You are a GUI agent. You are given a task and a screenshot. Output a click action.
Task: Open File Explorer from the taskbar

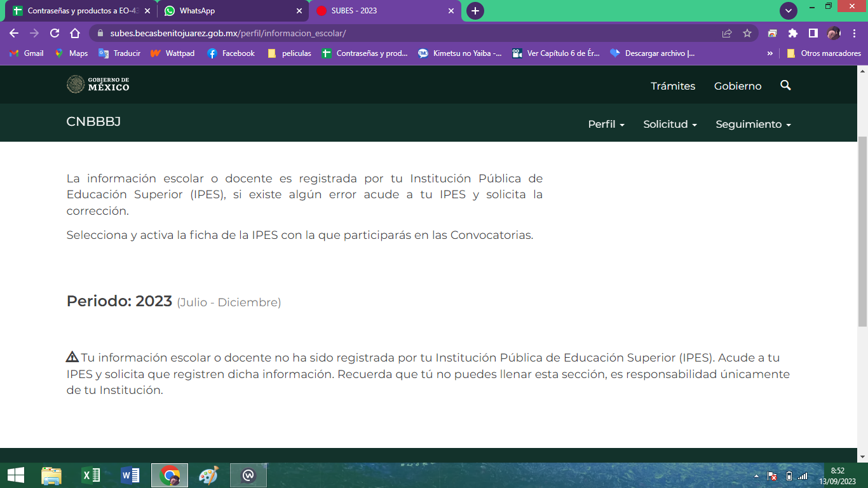pyautogui.click(x=51, y=475)
